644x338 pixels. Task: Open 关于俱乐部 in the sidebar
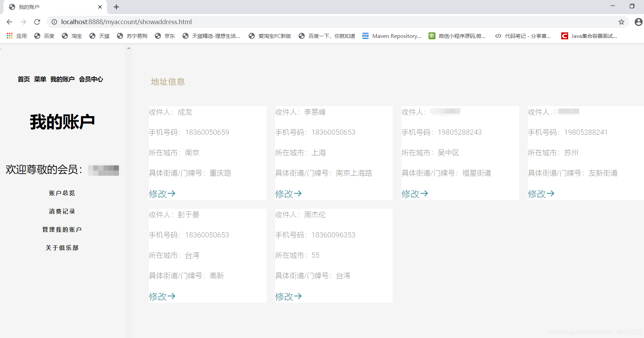pos(62,248)
